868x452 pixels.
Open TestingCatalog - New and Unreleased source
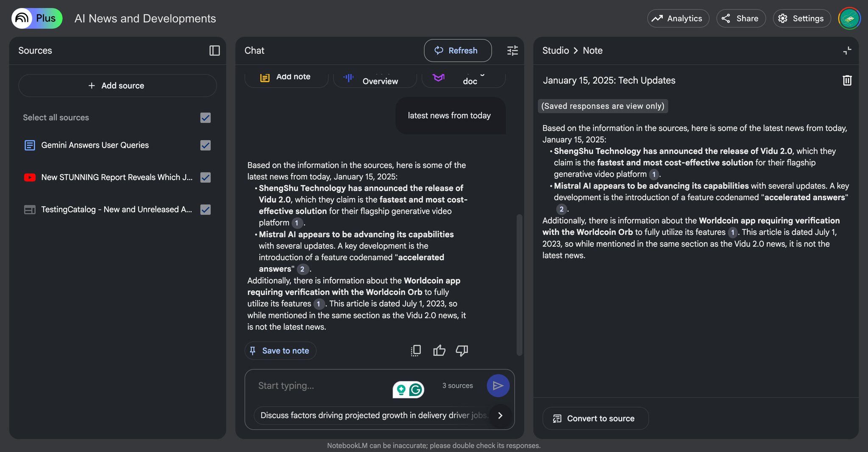(117, 209)
